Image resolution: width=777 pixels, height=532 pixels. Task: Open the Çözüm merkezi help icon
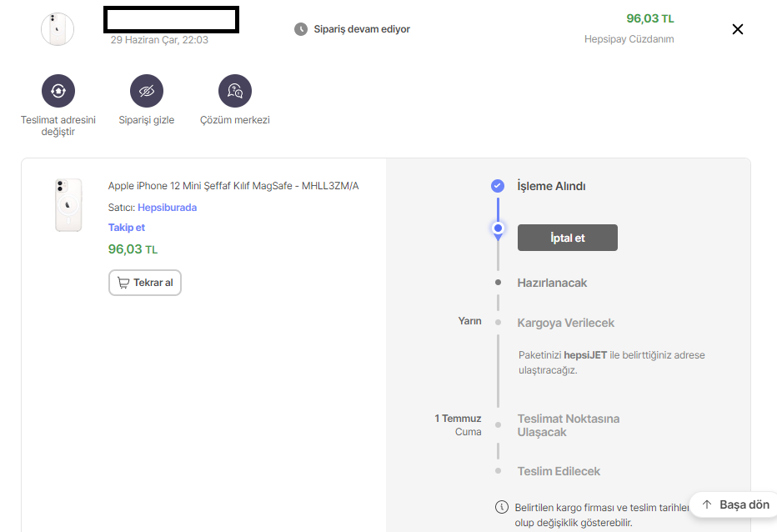(235, 91)
